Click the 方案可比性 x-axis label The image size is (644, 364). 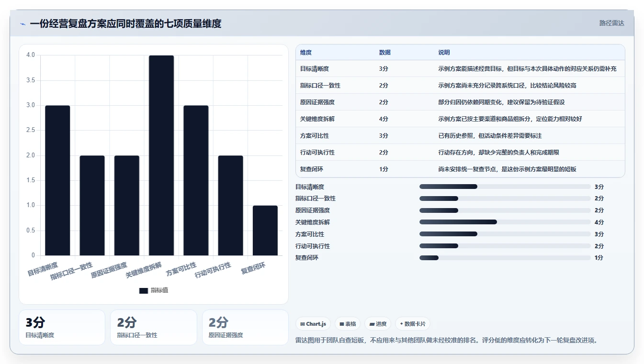181,269
